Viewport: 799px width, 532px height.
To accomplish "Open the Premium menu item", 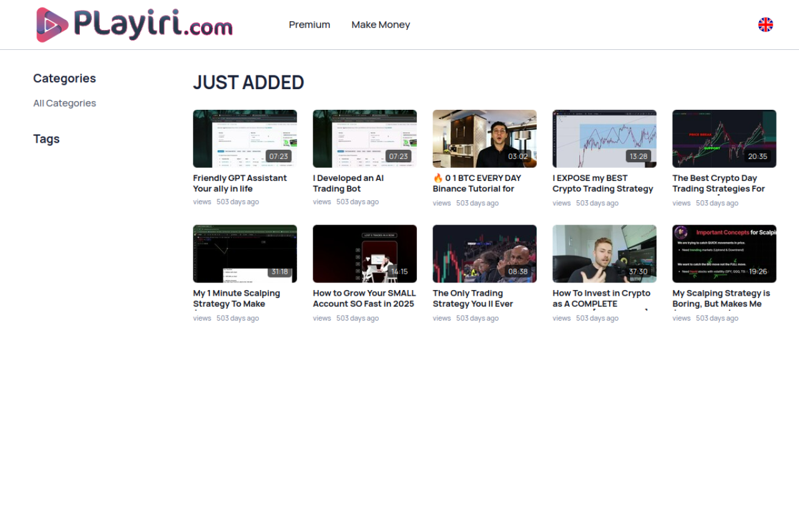I will (x=310, y=25).
